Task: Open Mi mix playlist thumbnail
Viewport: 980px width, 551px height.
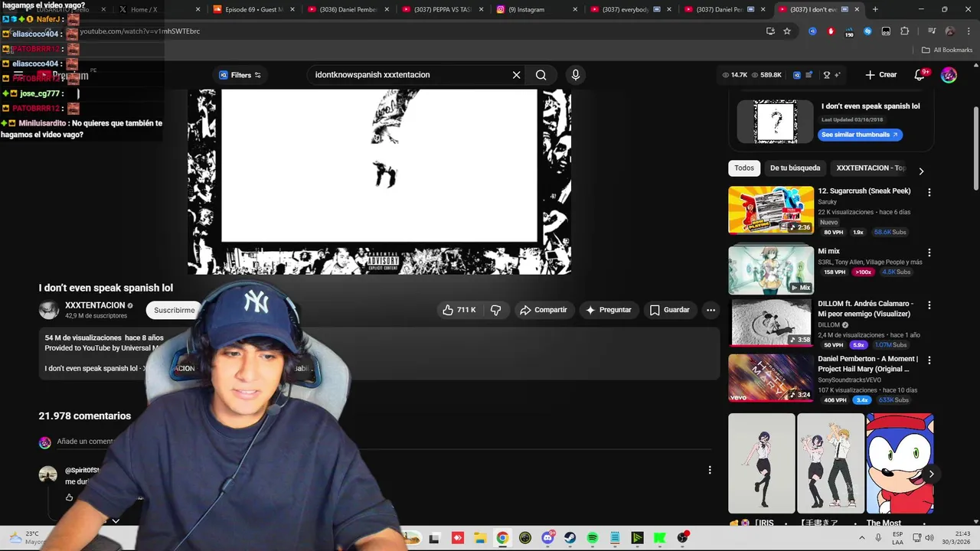Action: (771, 269)
